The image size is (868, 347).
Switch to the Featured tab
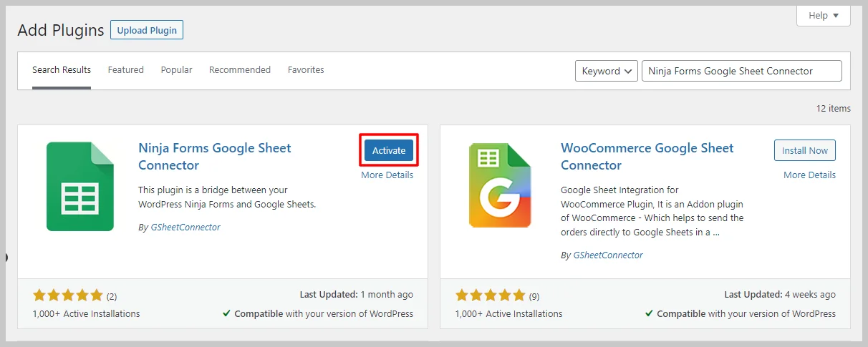(125, 70)
